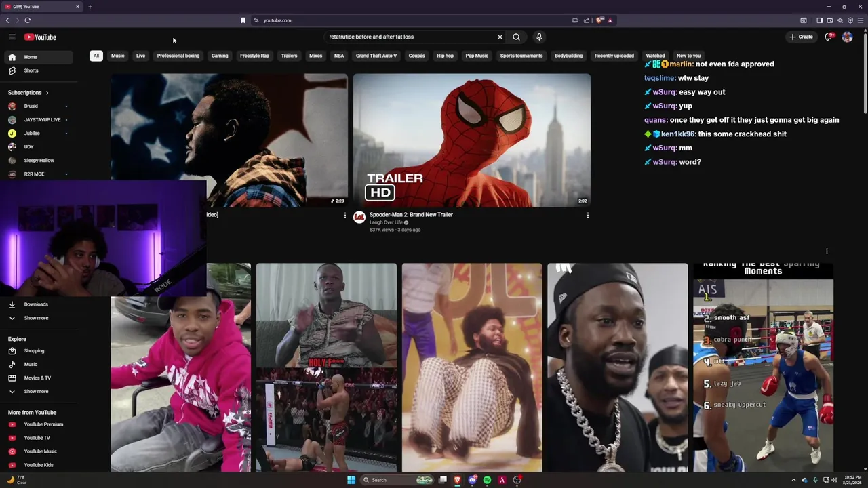This screenshot has height=488, width=868.
Task: Open Discord from the taskbar
Action: tap(473, 480)
